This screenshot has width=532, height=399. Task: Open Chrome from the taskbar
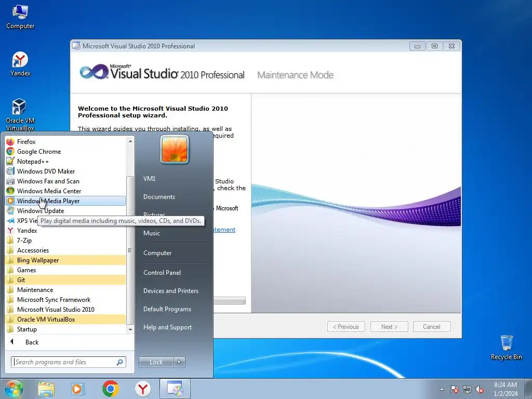[110, 389]
